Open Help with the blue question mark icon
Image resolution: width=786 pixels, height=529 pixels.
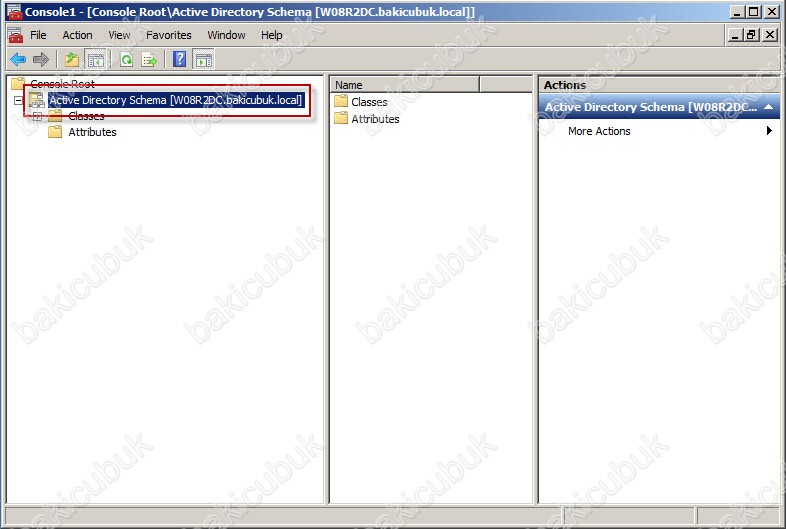pyautogui.click(x=179, y=59)
